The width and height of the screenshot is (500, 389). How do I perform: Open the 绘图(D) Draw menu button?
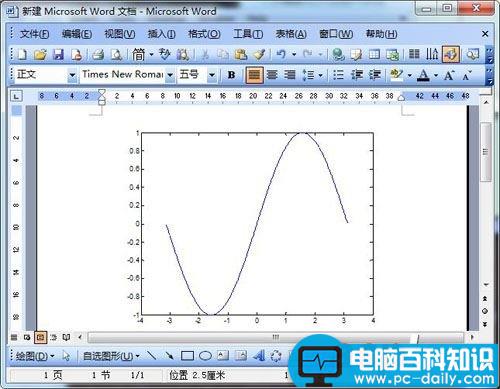[35, 356]
